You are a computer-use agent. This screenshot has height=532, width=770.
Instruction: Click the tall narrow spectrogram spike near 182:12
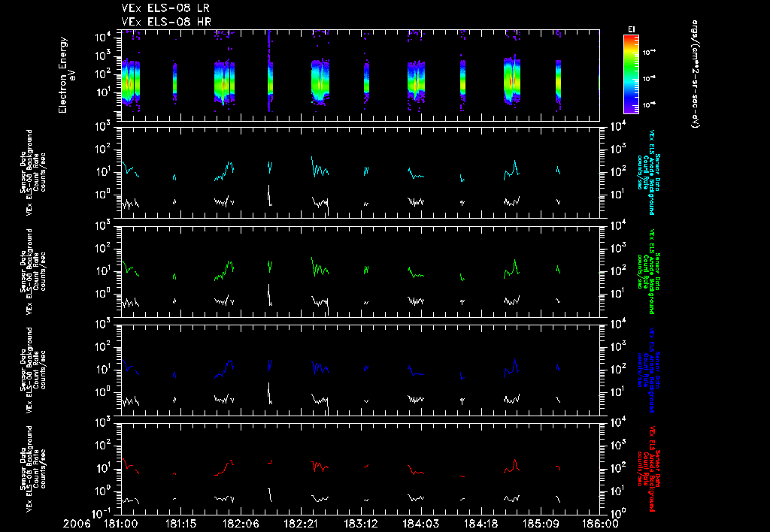(x=270, y=71)
